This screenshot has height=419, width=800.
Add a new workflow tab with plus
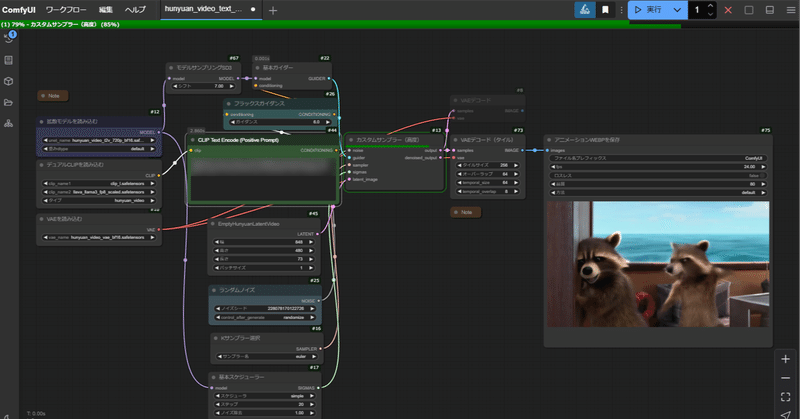click(x=273, y=10)
